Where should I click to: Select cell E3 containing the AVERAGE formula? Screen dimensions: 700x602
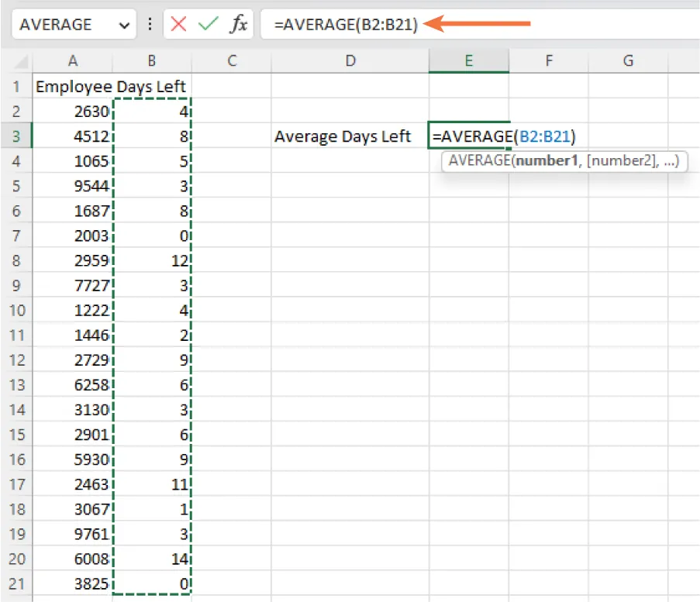469,136
